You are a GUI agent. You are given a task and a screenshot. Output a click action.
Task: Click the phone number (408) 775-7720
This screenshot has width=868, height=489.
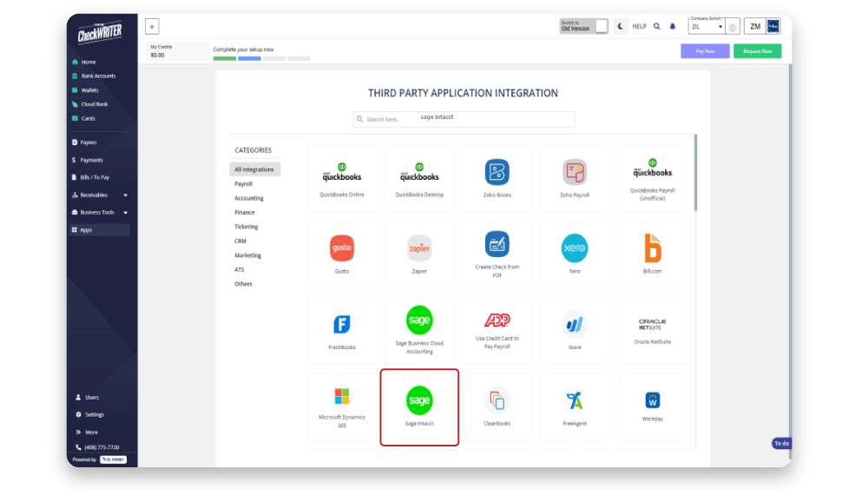click(102, 447)
